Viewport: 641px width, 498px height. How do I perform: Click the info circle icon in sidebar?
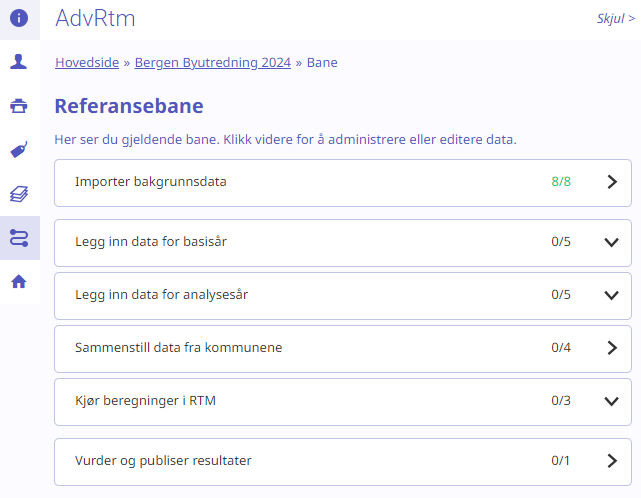19,18
